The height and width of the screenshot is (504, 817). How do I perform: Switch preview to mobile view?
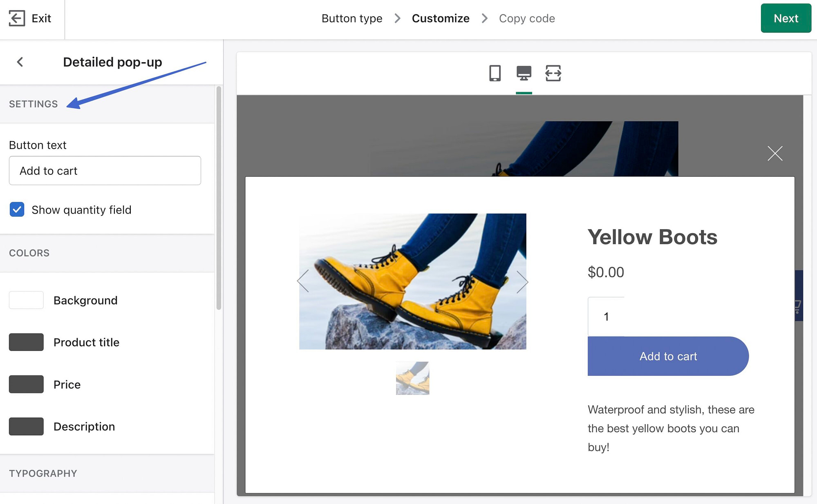495,74
